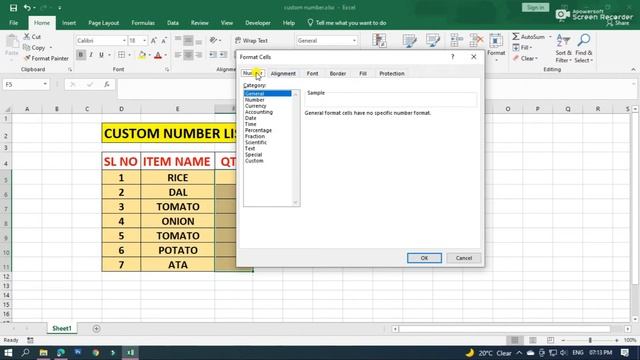This screenshot has height=360, width=640.
Task: Click the Conditional Formatting icon
Action: point(379,41)
